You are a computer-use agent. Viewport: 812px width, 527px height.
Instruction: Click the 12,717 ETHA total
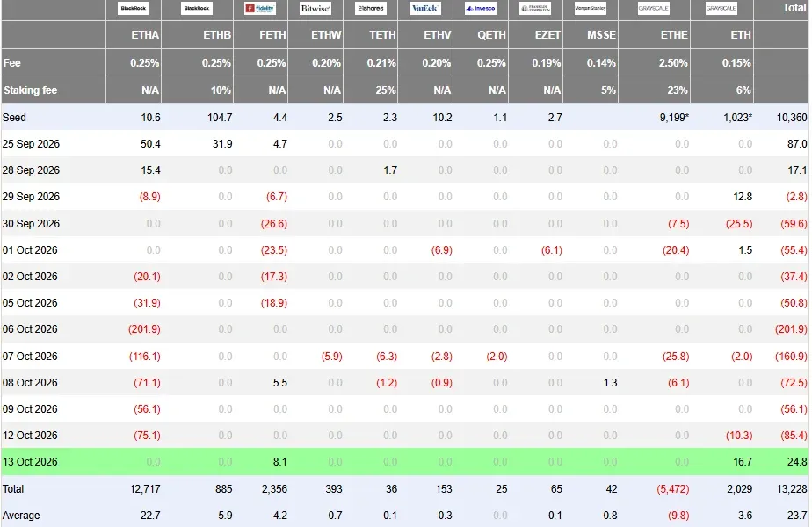pos(145,489)
